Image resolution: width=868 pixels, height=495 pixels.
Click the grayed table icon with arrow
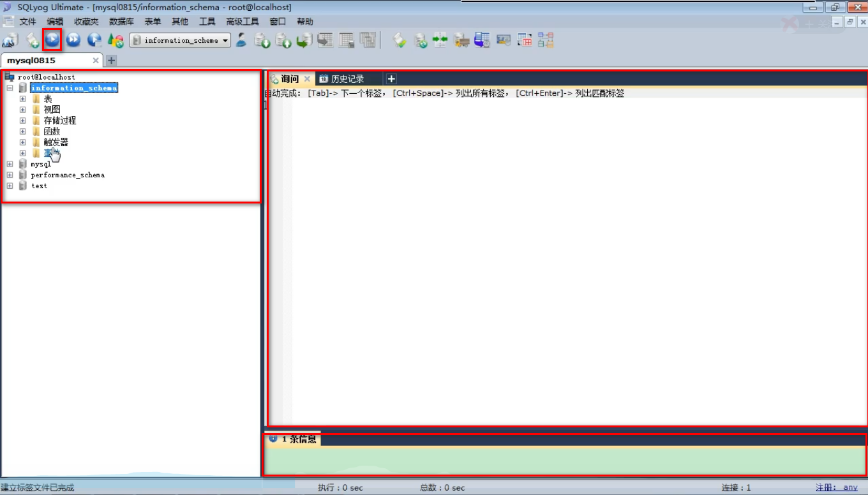point(325,40)
